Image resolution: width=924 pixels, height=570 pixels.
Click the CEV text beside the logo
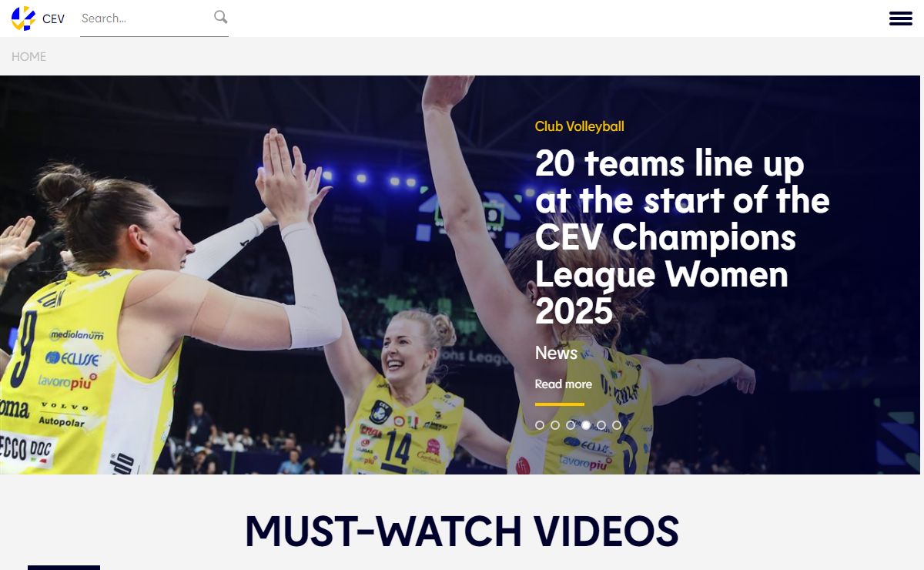[x=54, y=19]
